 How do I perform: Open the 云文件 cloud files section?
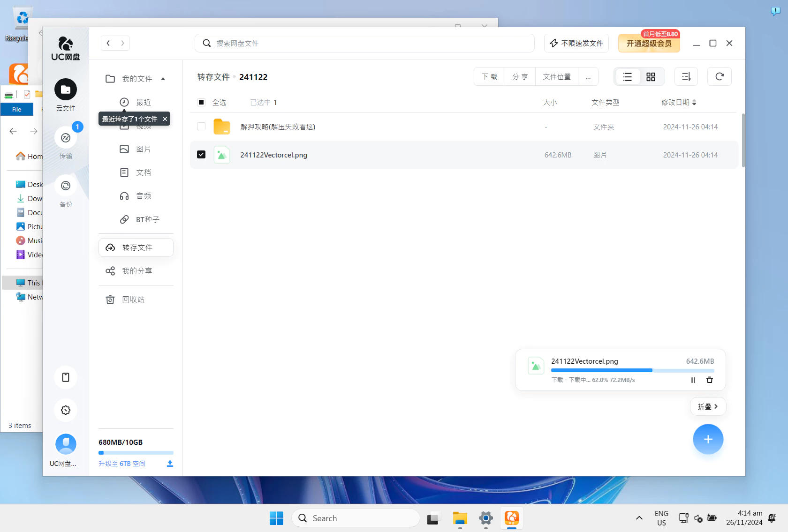66,95
